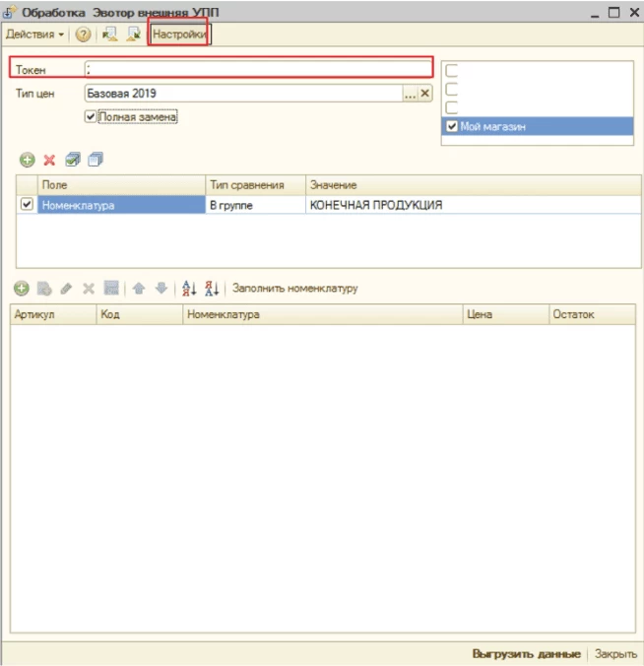Open price type selection via ellipsis button

pos(411,94)
